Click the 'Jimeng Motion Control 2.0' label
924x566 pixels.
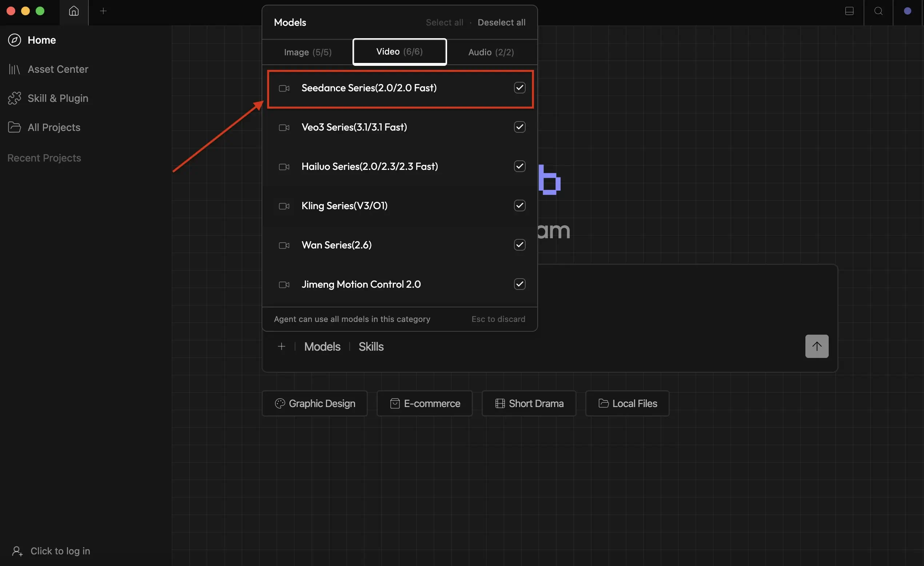click(x=361, y=284)
